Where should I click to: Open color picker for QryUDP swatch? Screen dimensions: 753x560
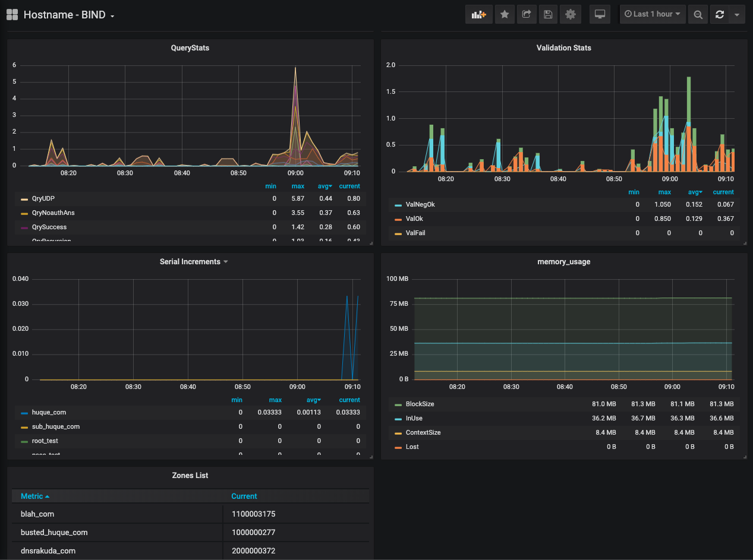[24, 199]
